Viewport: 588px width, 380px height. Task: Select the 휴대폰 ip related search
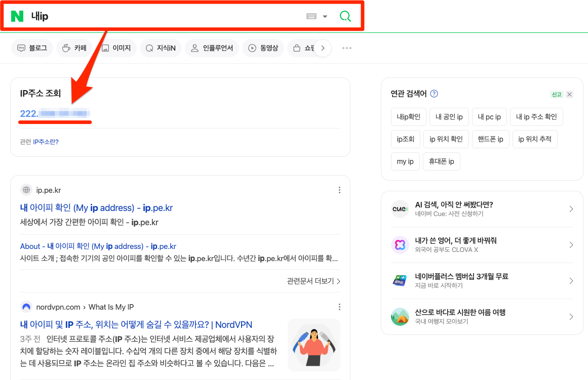441,161
